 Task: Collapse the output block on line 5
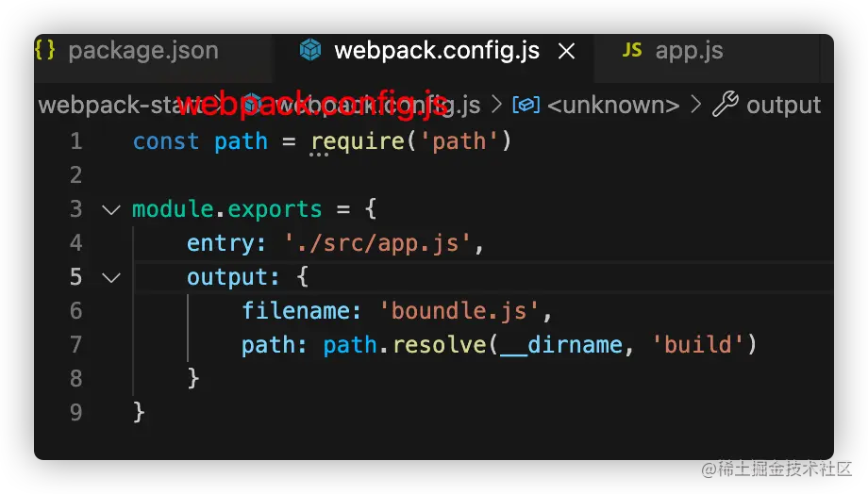[111, 278]
